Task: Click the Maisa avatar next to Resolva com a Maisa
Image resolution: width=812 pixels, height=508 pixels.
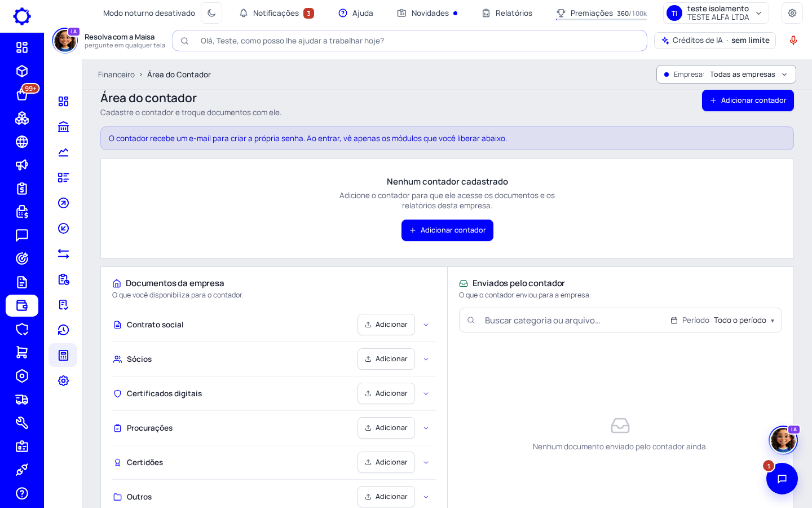Action: coord(65,41)
